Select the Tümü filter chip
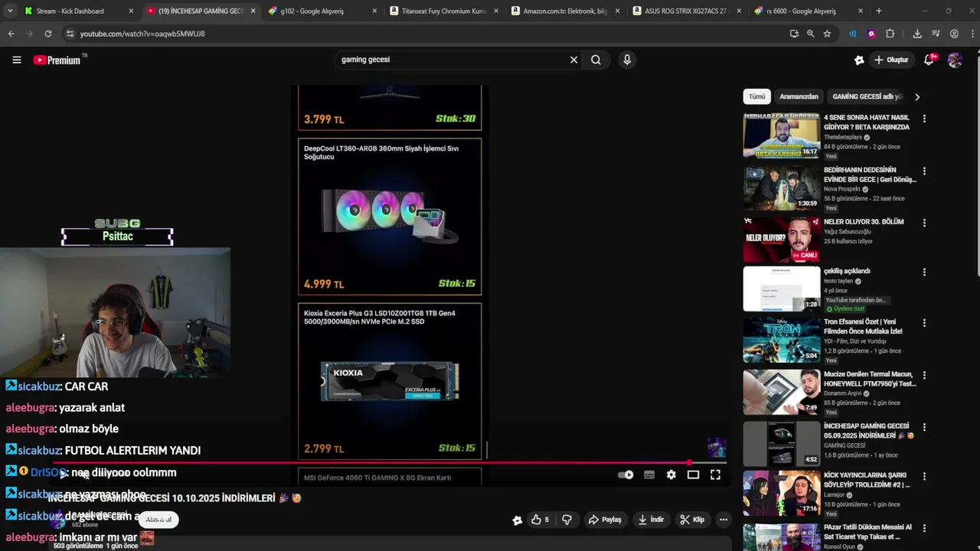This screenshot has width=980, height=551. tap(756, 96)
